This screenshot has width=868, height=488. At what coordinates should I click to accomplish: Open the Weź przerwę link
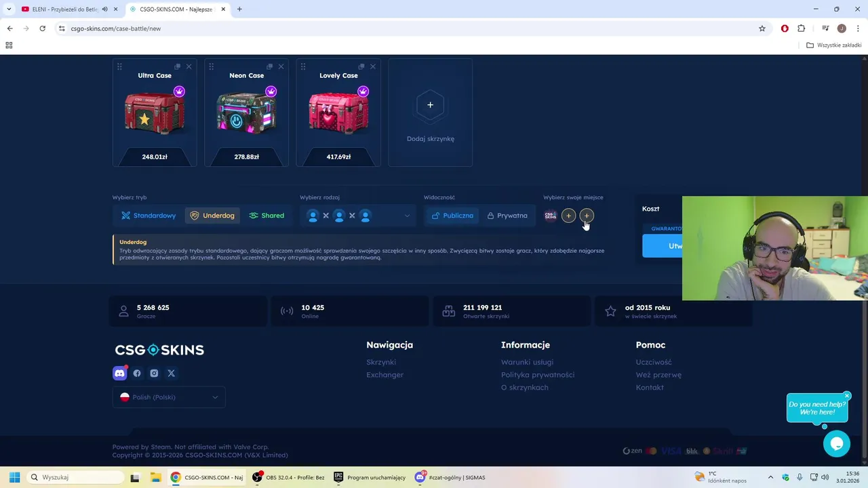click(658, 375)
